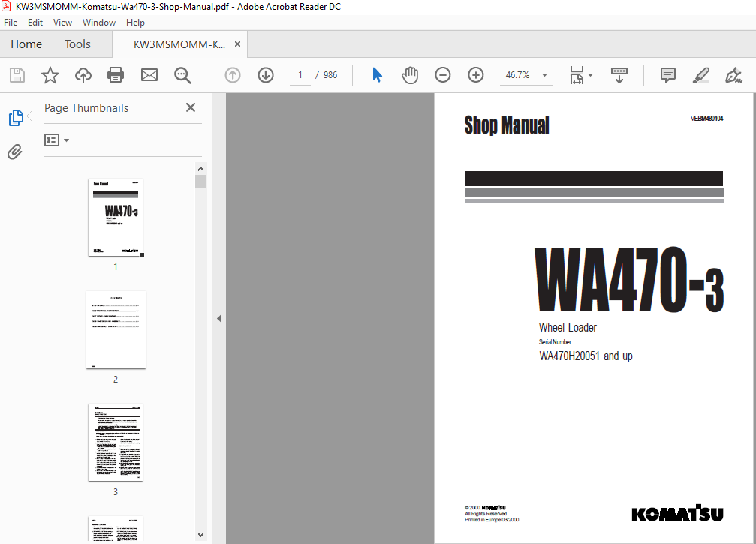Screen dimensions: 756x544
Task: Open thumbnail options menu dropdown
Action: click(57, 140)
